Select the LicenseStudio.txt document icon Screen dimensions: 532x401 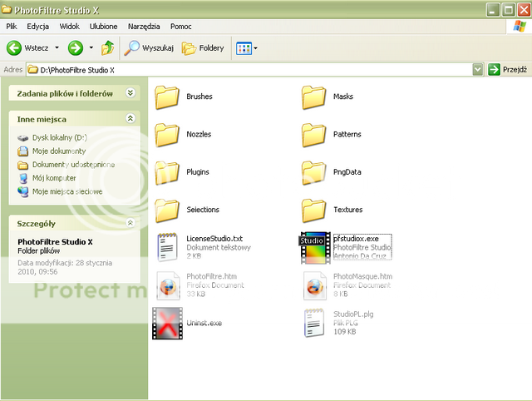coord(167,248)
